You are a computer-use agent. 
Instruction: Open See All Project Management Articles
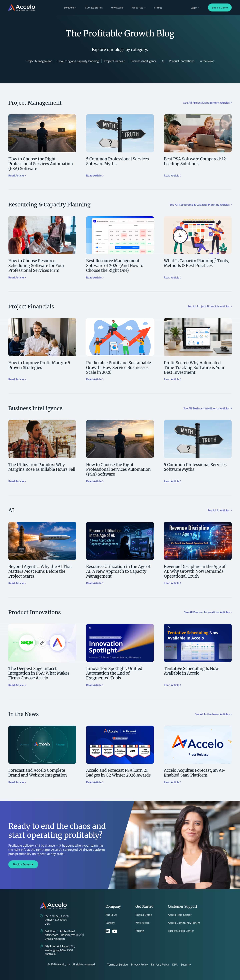click(x=207, y=103)
